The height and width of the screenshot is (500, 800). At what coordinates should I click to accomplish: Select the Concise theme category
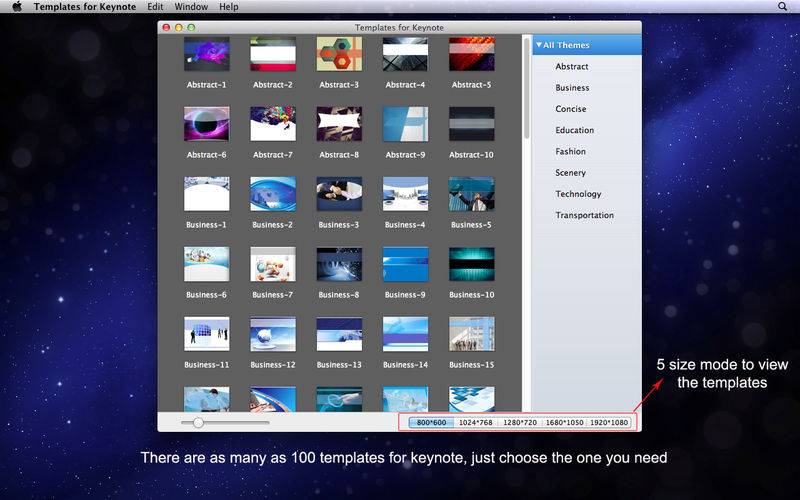coord(570,109)
